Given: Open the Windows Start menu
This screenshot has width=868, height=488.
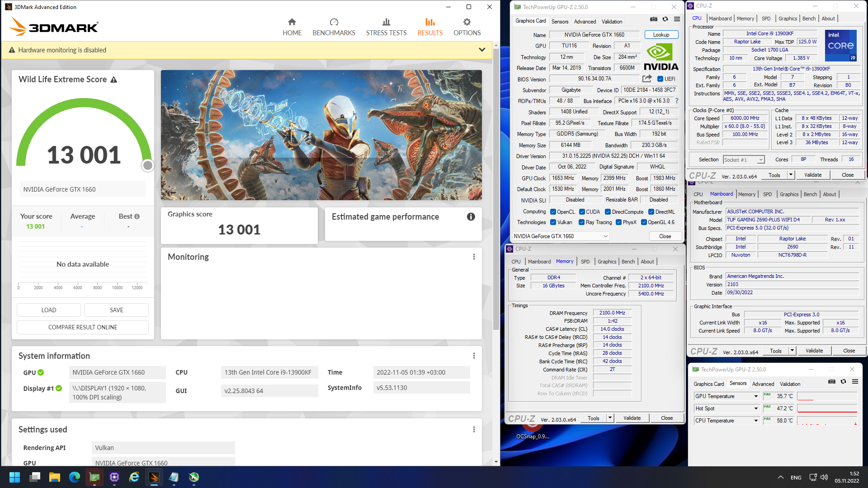Looking at the screenshot, I should coord(14,477).
